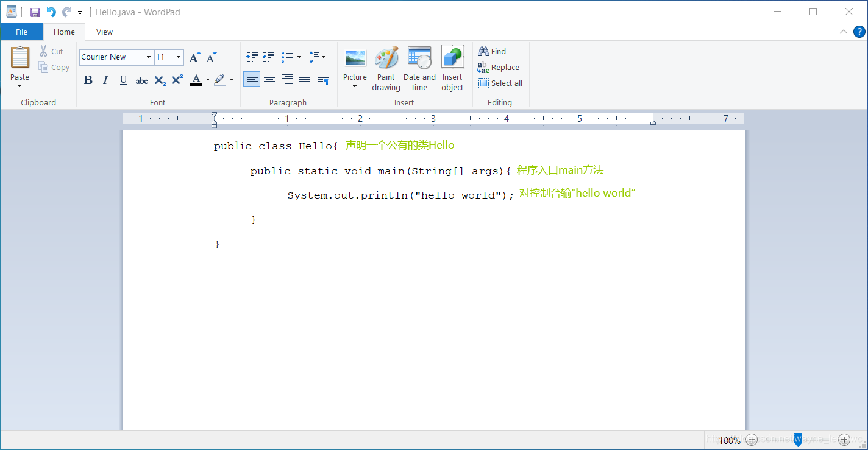The width and height of the screenshot is (868, 450).
Task: Click the Paste clipboard icon
Action: click(x=20, y=57)
